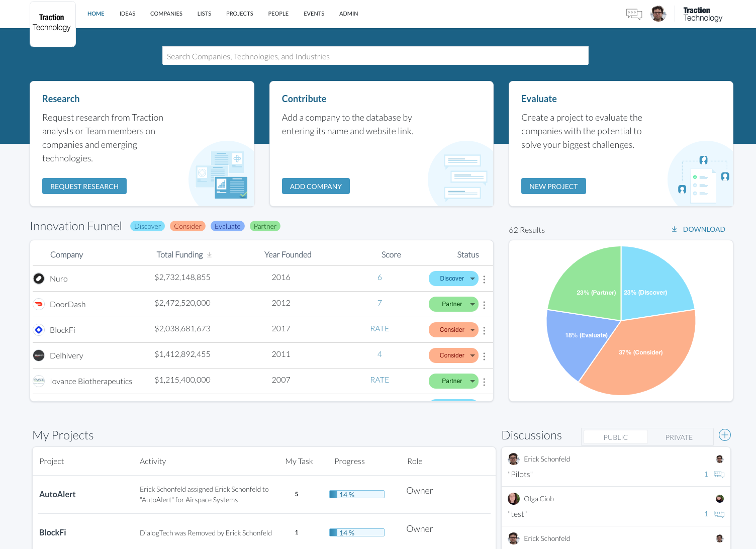Open the chat messages icon in header
756x549 pixels.
(x=634, y=14)
